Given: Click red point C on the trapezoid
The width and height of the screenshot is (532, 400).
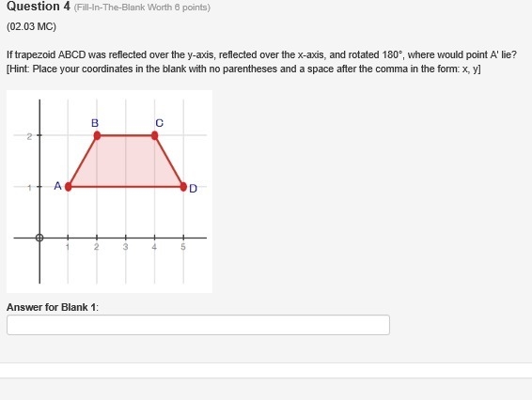Looking at the screenshot, I should point(155,135).
